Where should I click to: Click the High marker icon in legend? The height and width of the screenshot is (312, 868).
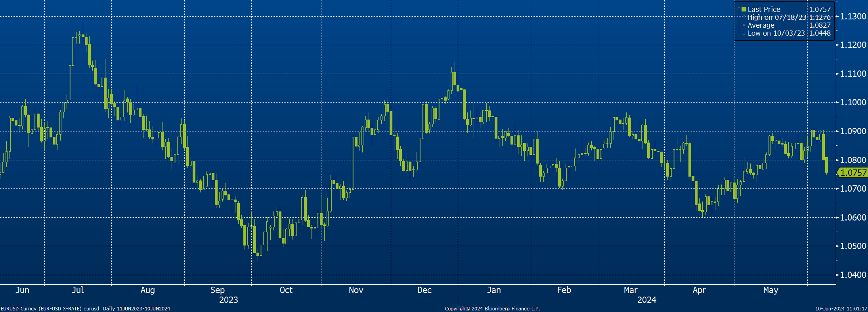coord(744,17)
